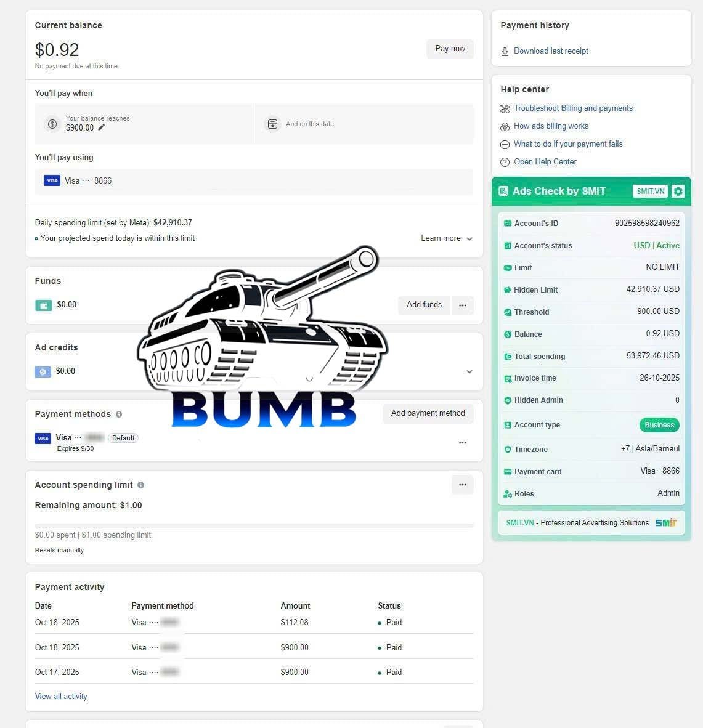Screen dimensions: 703x728
Task: Click the payment fails minus-circle icon
Action: coord(505,144)
